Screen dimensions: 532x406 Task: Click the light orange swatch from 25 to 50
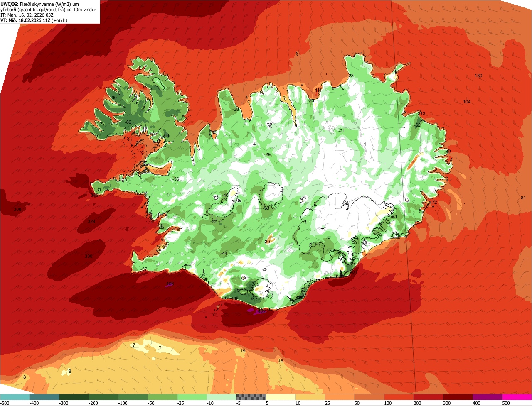pyautogui.click(x=340, y=397)
